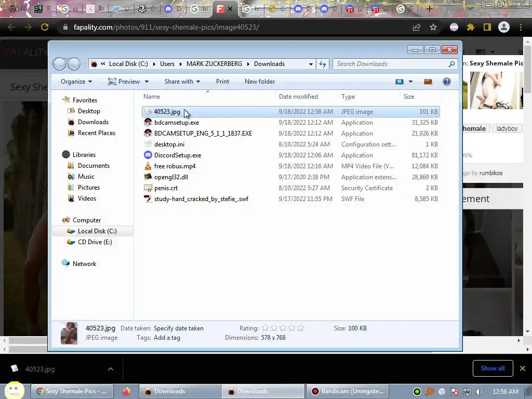Click the Chrome URL address bar
The width and height of the screenshot is (532, 399).
point(234,27)
